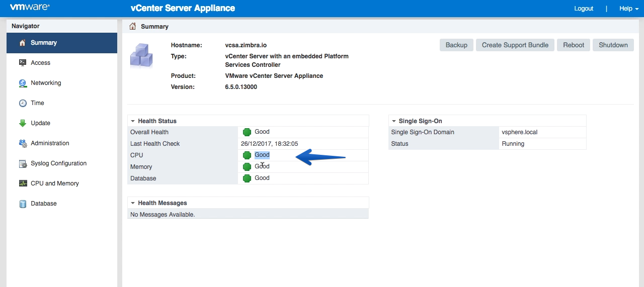Click the No Messages Available text
The image size is (644, 287).
coord(163,215)
